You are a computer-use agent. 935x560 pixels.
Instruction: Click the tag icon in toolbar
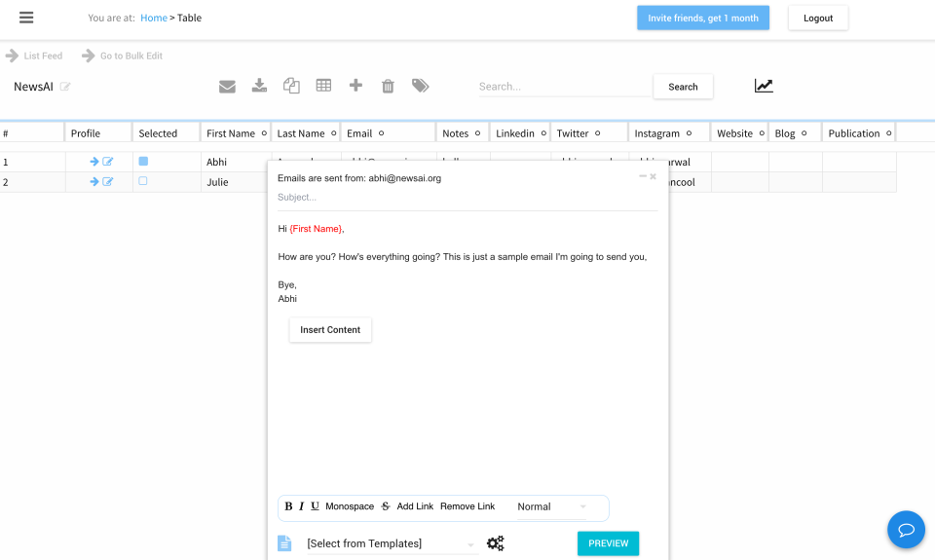click(420, 86)
